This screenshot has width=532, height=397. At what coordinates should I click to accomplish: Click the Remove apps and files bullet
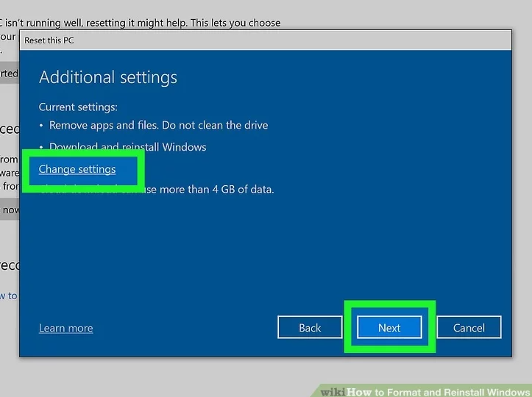tap(158, 125)
